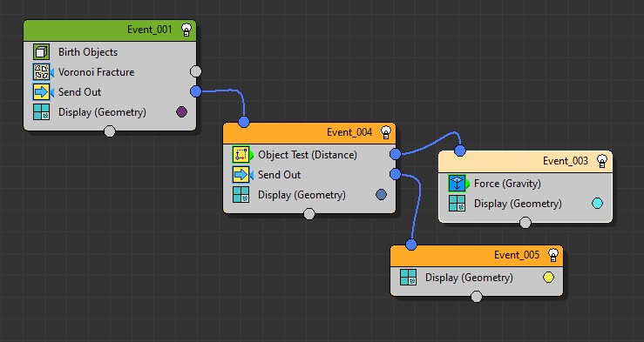Select "Display (Geometry)" label in Event_004
The image size is (644, 342).
[302, 195]
